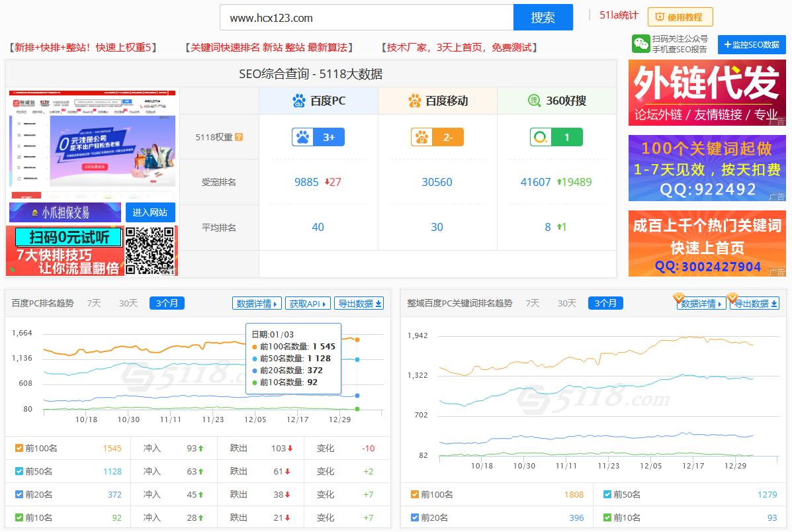
Task: Click Baidu PC 平均排名 value 40
Action: [318, 228]
